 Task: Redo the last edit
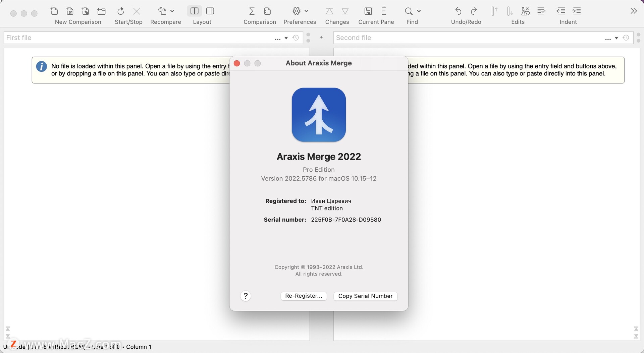[x=474, y=11]
